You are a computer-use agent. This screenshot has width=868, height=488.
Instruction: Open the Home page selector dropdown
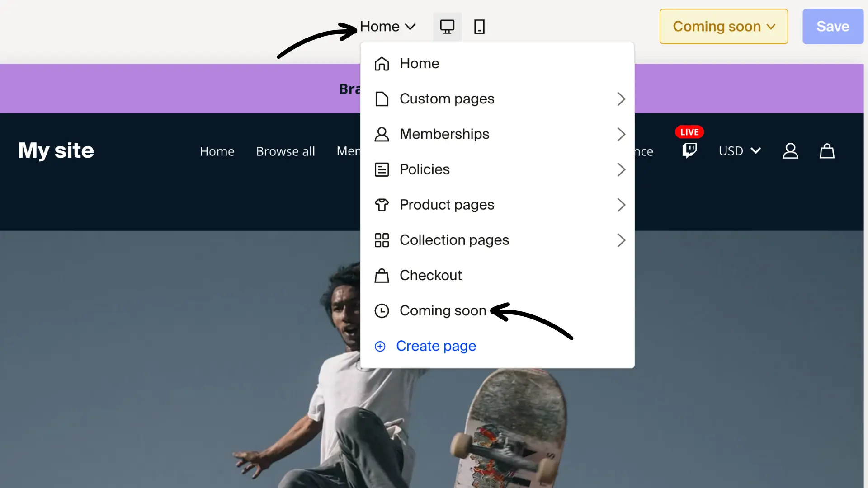click(387, 26)
